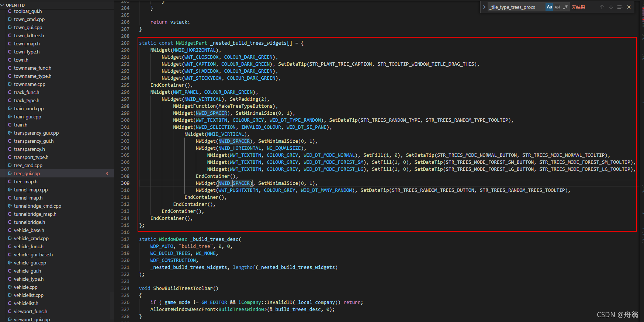Viewport: 644px width, 322px height.
Task: Open train_gui.cpp file
Action: click(x=57, y=117)
